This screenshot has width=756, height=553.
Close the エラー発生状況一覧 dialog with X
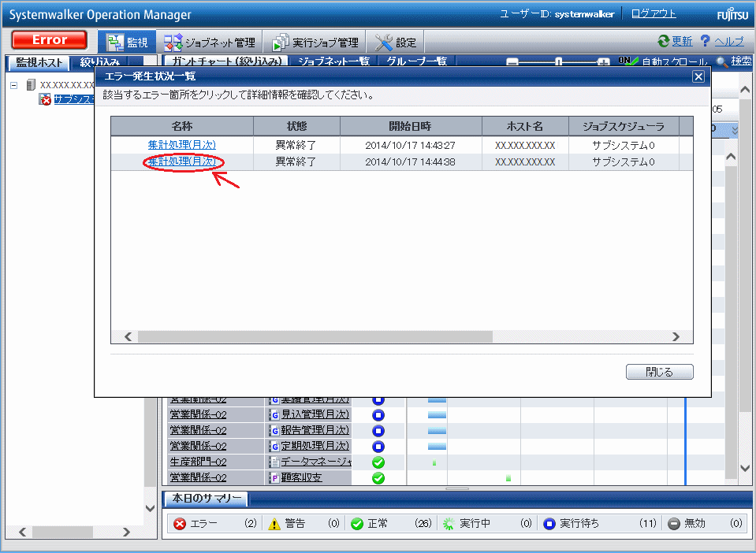[x=698, y=76]
